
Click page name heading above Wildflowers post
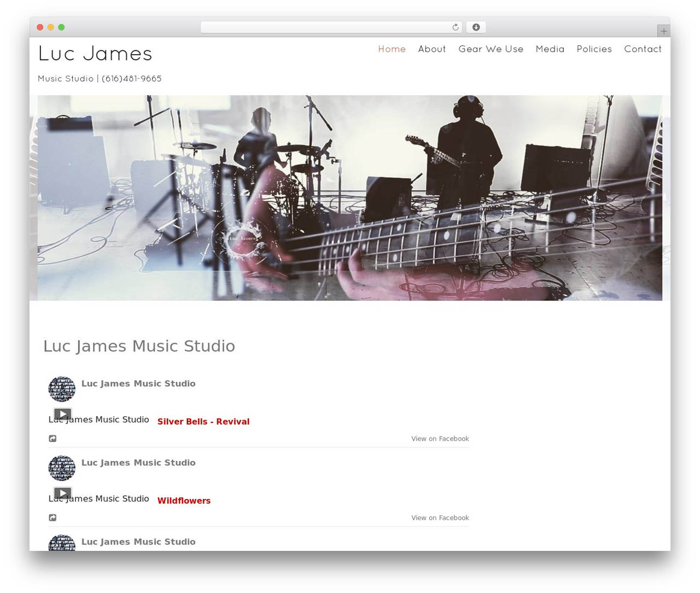[x=138, y=463]
